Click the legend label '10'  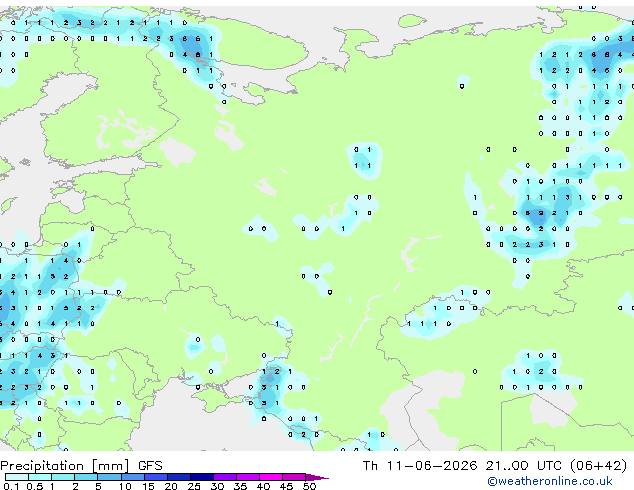[125, 486]
